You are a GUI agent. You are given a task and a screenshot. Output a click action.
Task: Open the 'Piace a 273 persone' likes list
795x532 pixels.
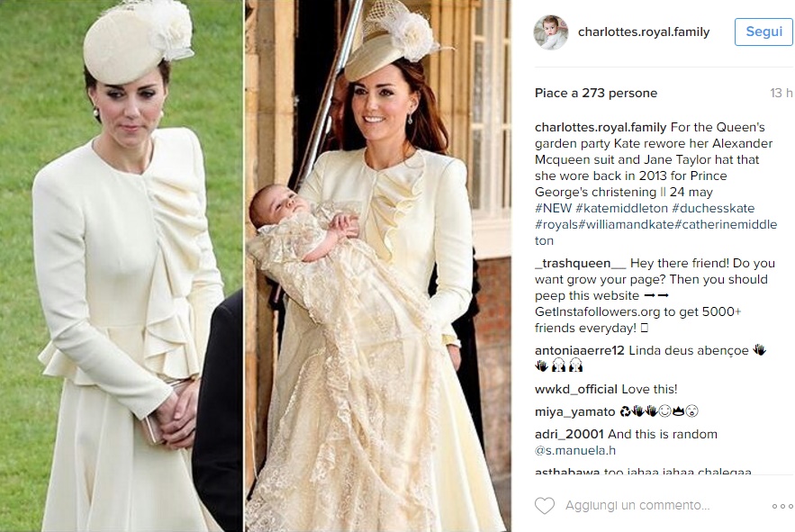pyautogui.click(x=596, y=94)
